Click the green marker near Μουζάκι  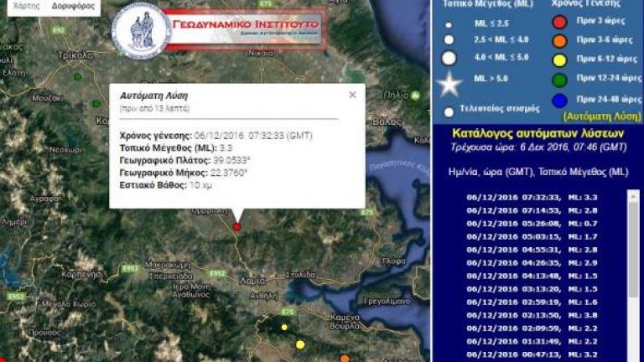point(96,103)
